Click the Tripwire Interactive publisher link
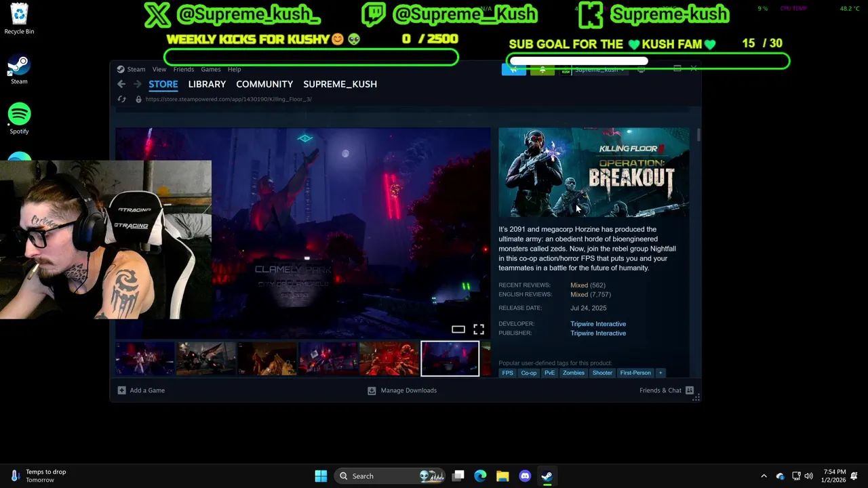Image resolution: width=868 pixels, height=488 pixels. (598, 333)
